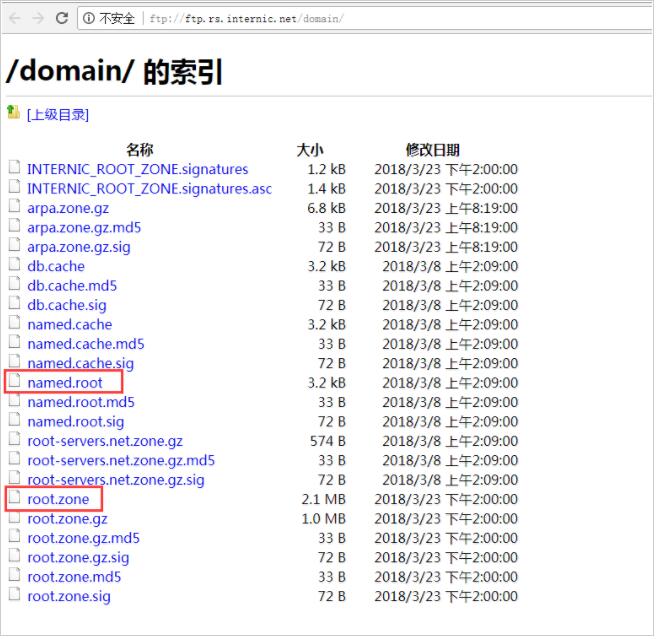Click file icon beside named.cache.md5

pos(14,341)
